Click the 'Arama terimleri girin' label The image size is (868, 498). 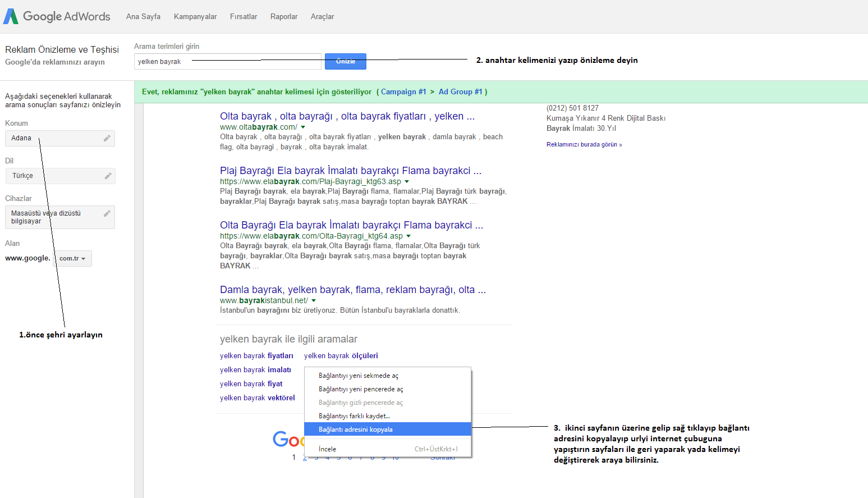tap(167, 47)
